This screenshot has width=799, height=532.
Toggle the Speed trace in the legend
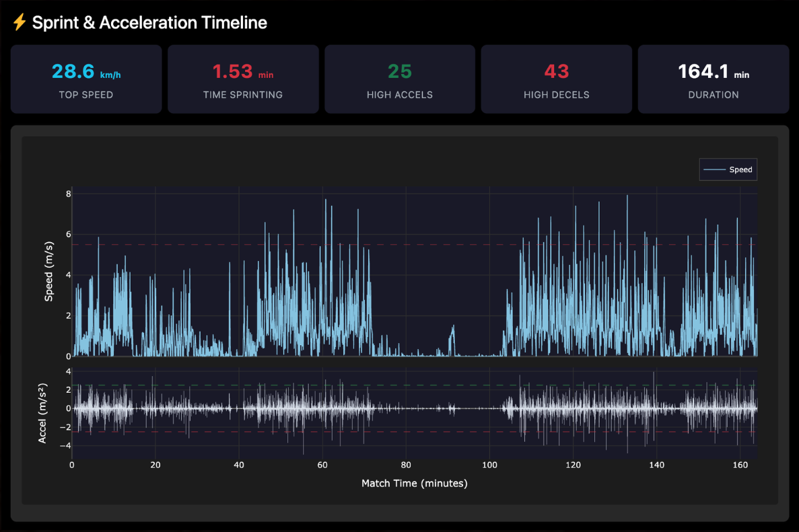[x=740, y=170]
